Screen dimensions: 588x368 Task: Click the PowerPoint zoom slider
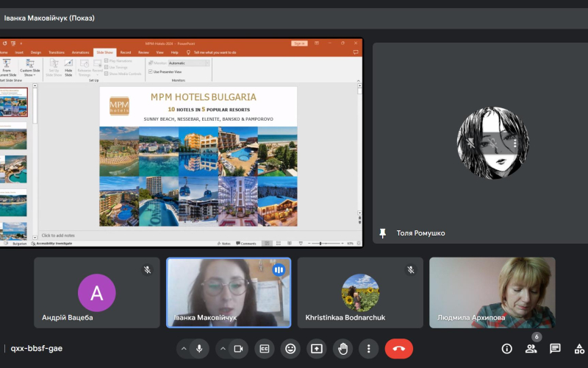click(x=326, y=244)
